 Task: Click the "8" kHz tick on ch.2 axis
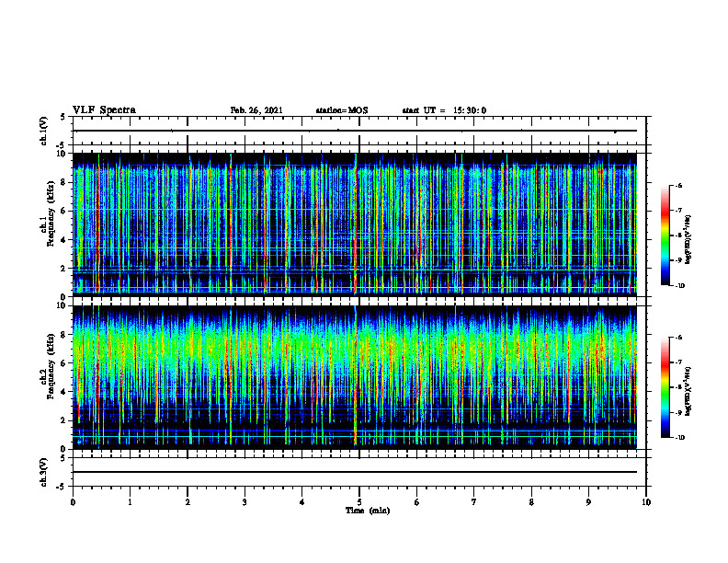tap(63, 335)
